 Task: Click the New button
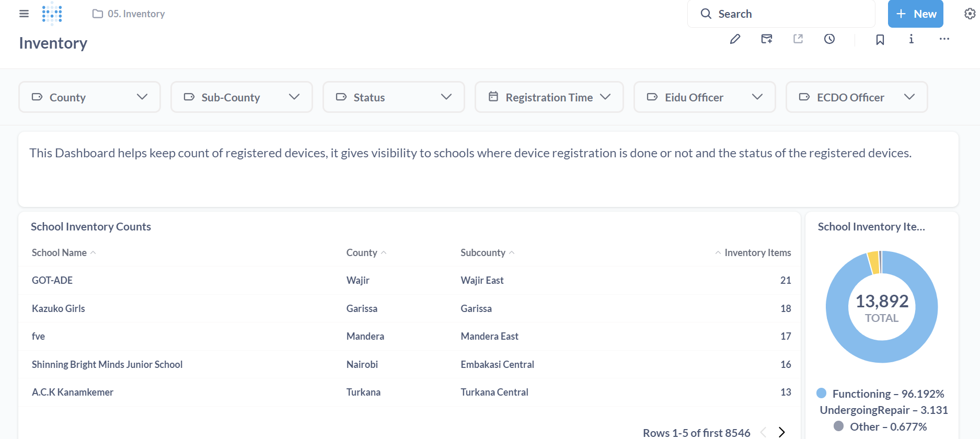click(x=915, y=14)
